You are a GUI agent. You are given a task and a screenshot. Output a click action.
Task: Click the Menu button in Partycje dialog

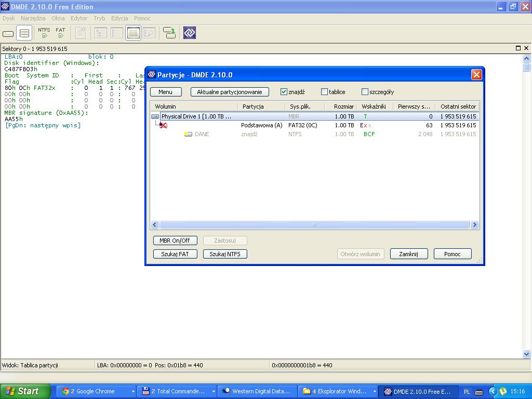pos(166,92)
